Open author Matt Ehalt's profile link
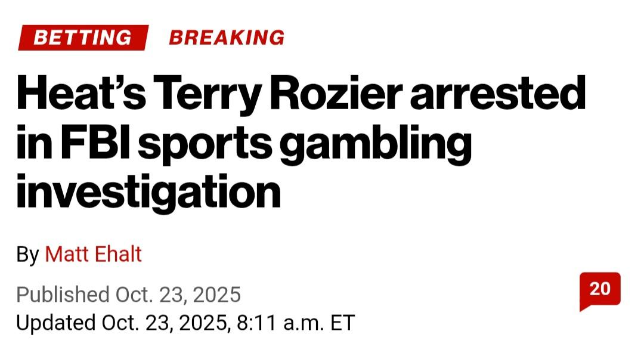 coord(94,255)
